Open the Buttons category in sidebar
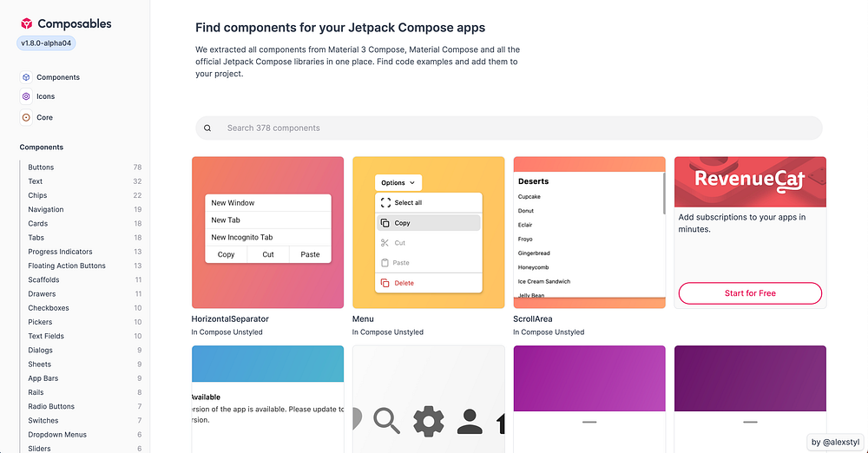This screenshot has width=868, height=453. click(x=41, y=167)
